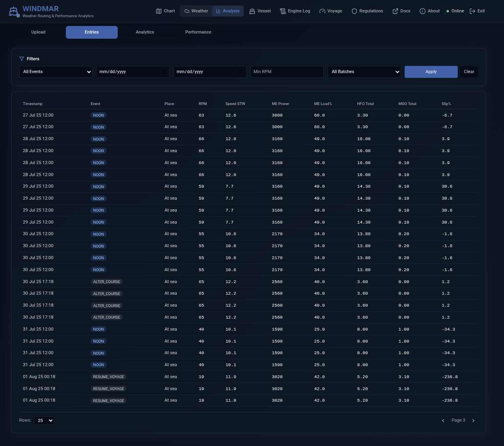Open the external Docs link
The image size is (504, 446).
point(401,11)
